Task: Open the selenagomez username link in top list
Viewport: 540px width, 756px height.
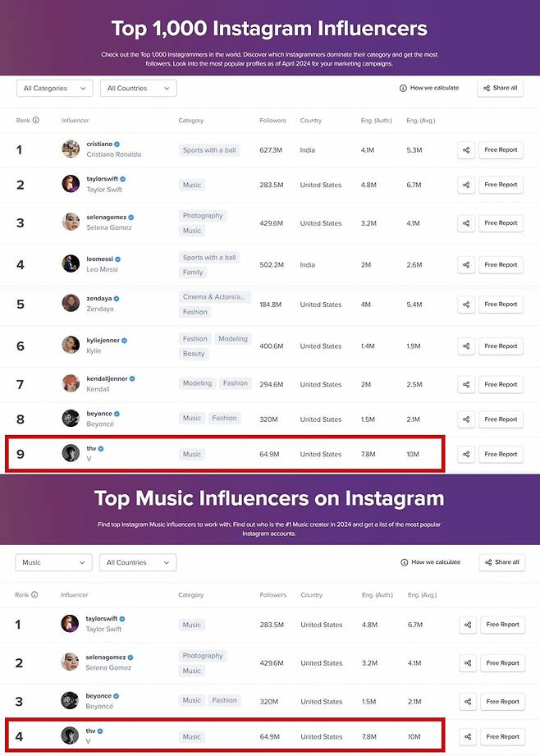Action: coord(106,217)
